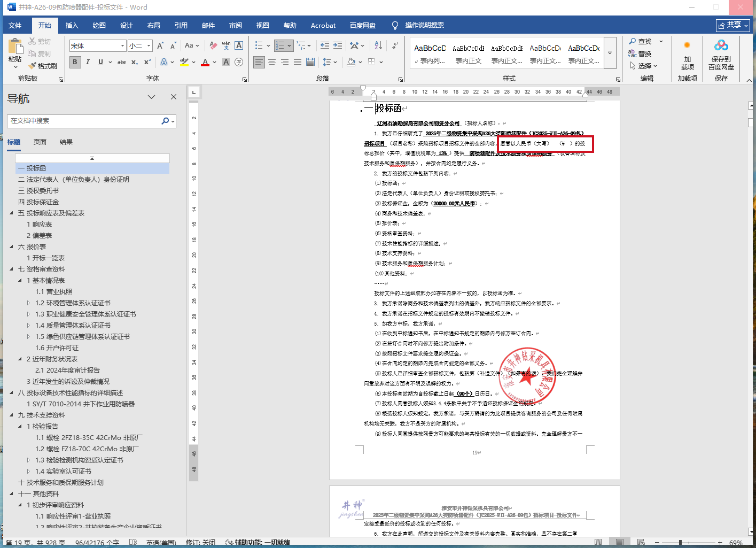Sort the selection with the A-Z icon
The height and width of the screenshot is (548, 756).
[378, 46]
